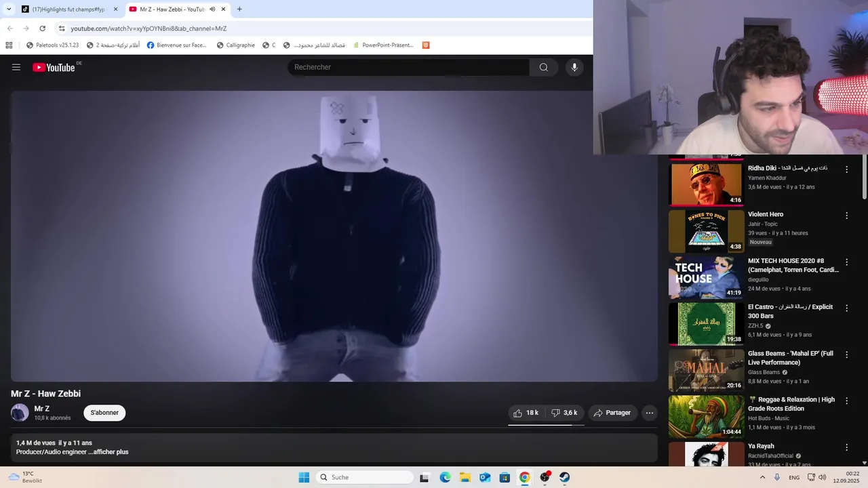Open more actions menu beside Partager
This screenshot has height=488, width=868.
(x=650, y=413)
